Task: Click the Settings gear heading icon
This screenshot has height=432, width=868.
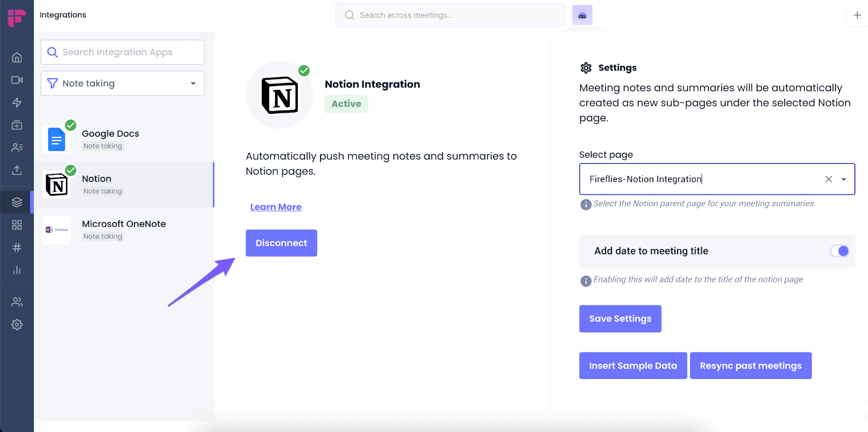Action: point(586,68)
